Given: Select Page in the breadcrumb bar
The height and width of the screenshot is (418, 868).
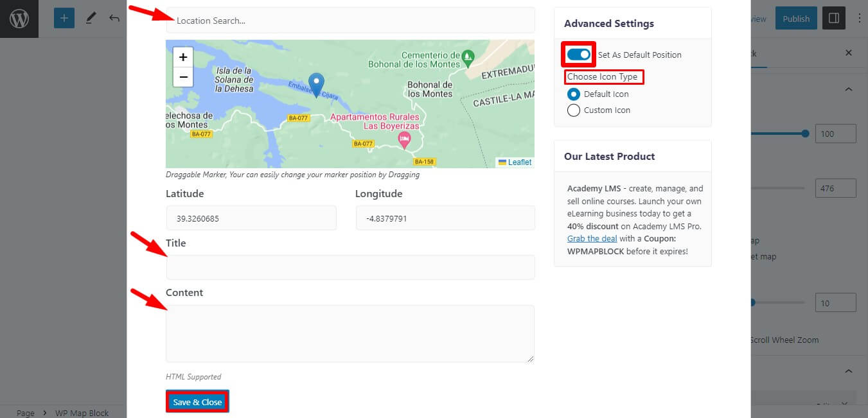Looking at the screenshot, I should (x=25, y=412).
